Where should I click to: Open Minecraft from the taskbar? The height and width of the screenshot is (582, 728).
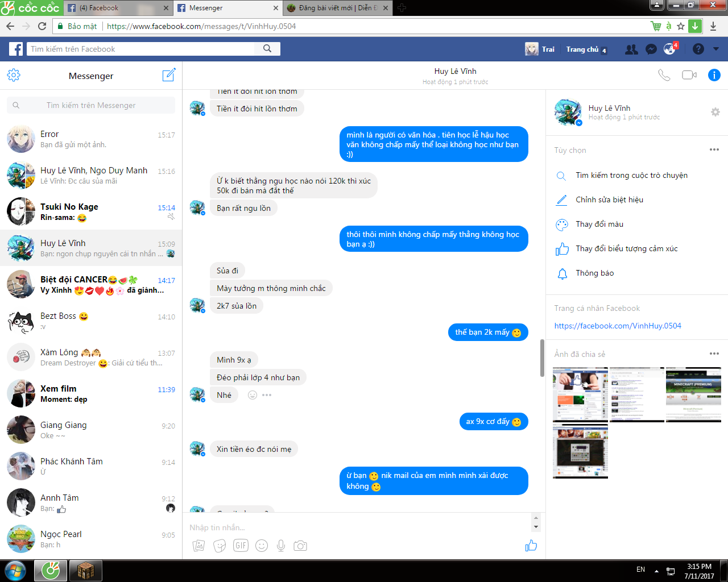pos(85,571)
